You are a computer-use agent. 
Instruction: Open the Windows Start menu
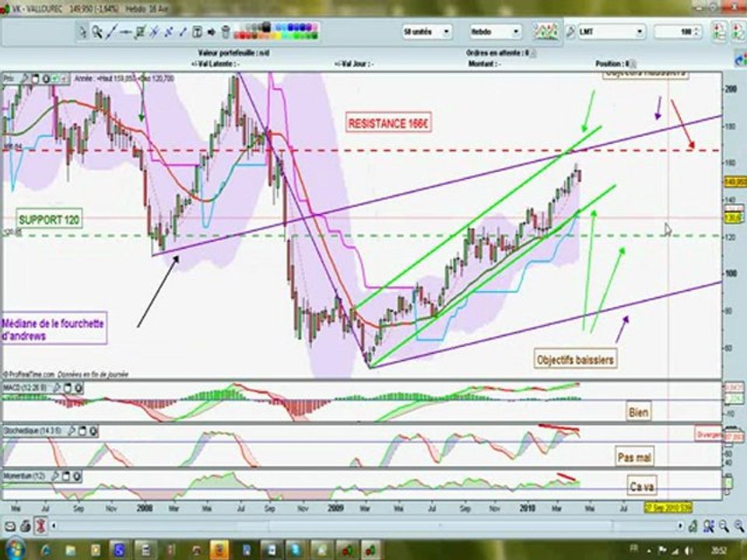coord(14,548)
